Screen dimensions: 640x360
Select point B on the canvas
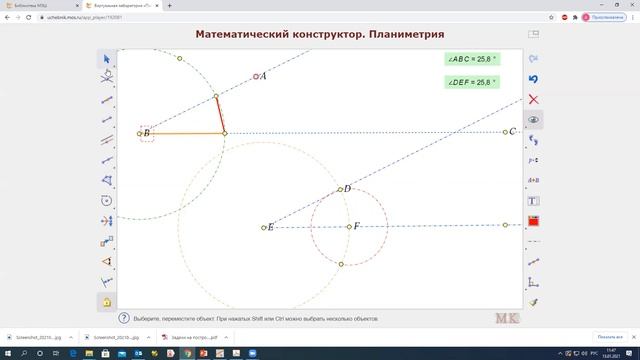click(140, 133)
